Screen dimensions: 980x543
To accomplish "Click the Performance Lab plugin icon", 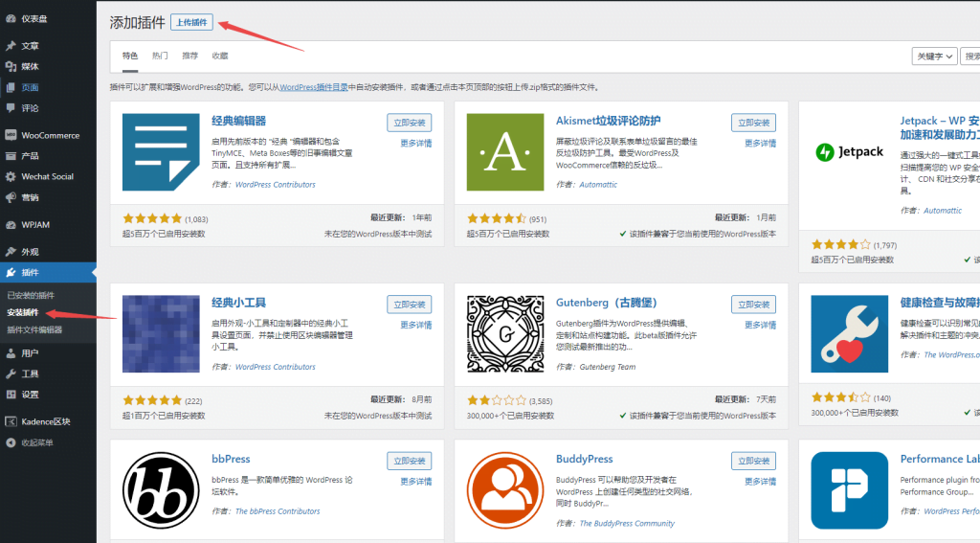I will click(850, 490).
